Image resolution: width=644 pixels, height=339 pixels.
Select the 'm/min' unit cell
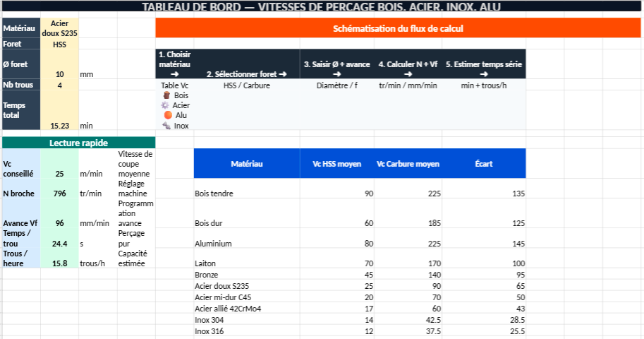[x=98, y=163]
